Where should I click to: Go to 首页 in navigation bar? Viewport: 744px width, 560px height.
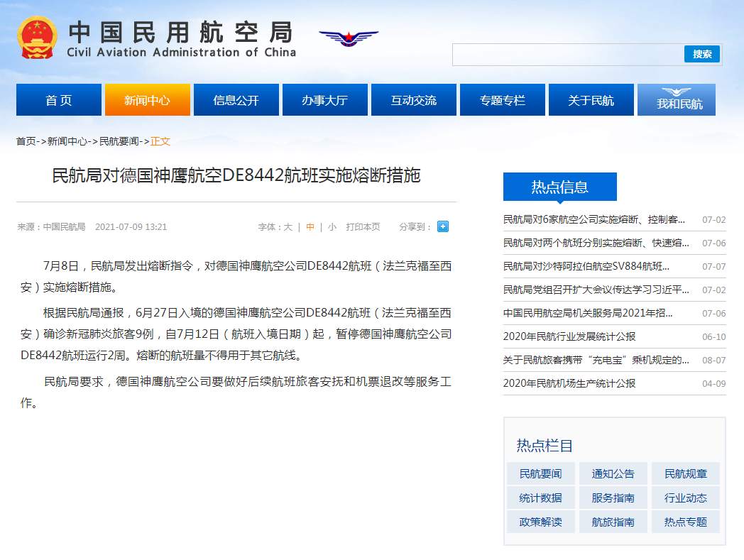pyautogui.click(x=59, y=100)
